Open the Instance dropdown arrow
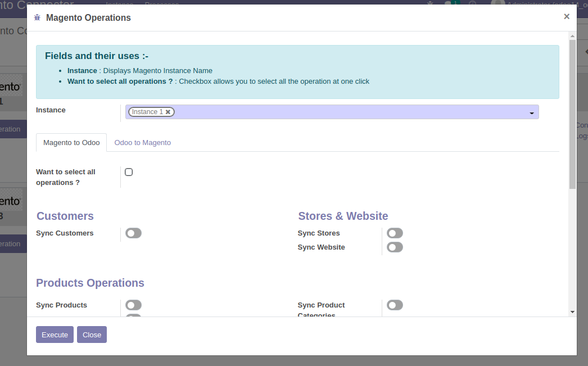Screen dimensions: 588x366 point(531,113)
